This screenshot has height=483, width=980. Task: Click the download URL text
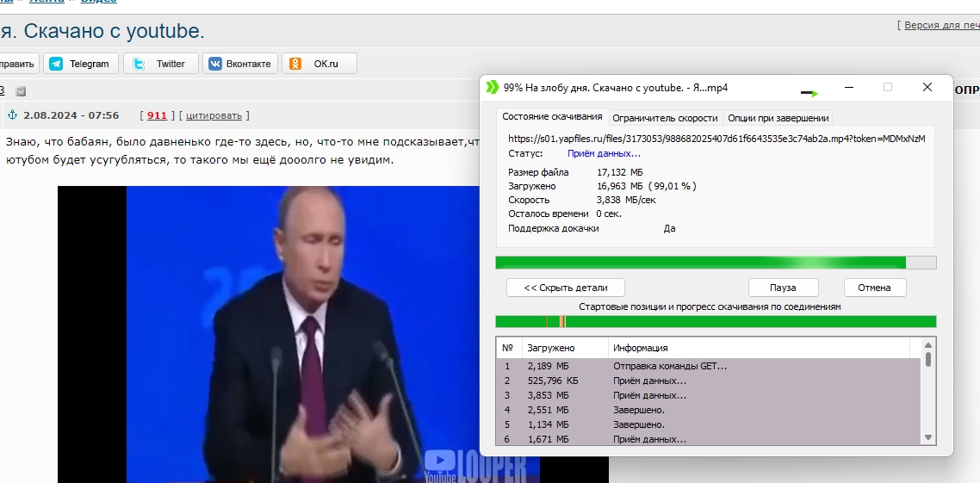[716, 139]
